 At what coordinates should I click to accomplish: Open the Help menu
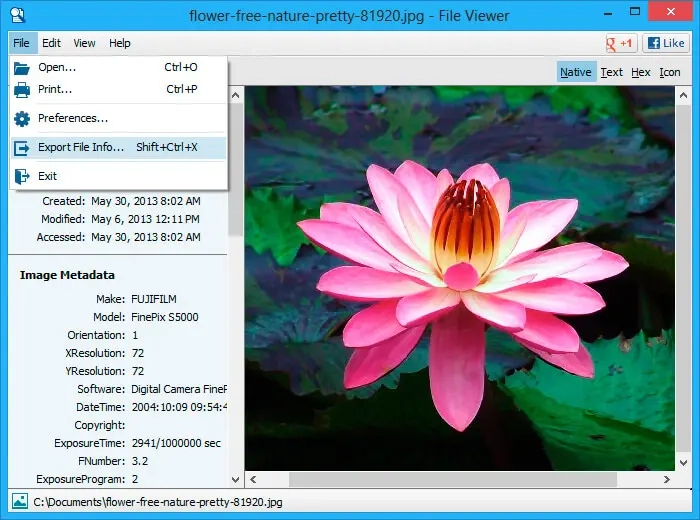tap(120, 43)
